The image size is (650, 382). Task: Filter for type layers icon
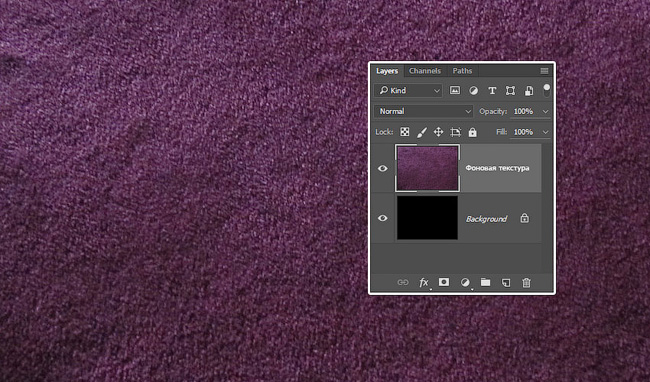[x=492, y=90]
